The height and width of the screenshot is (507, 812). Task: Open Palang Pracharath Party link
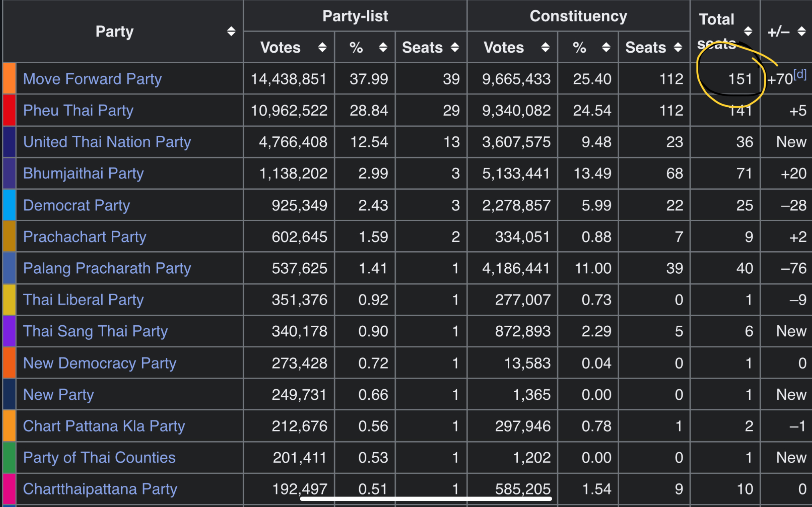tap(107, 268)
